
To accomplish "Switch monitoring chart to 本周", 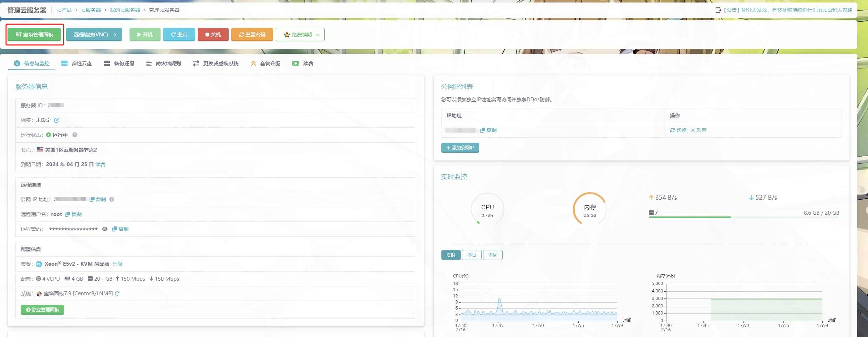I will click(493, 255).
